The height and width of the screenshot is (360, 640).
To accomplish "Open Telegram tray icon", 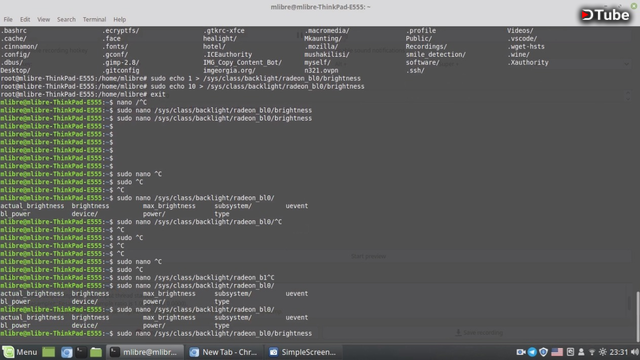I will [x=532, y=352].
